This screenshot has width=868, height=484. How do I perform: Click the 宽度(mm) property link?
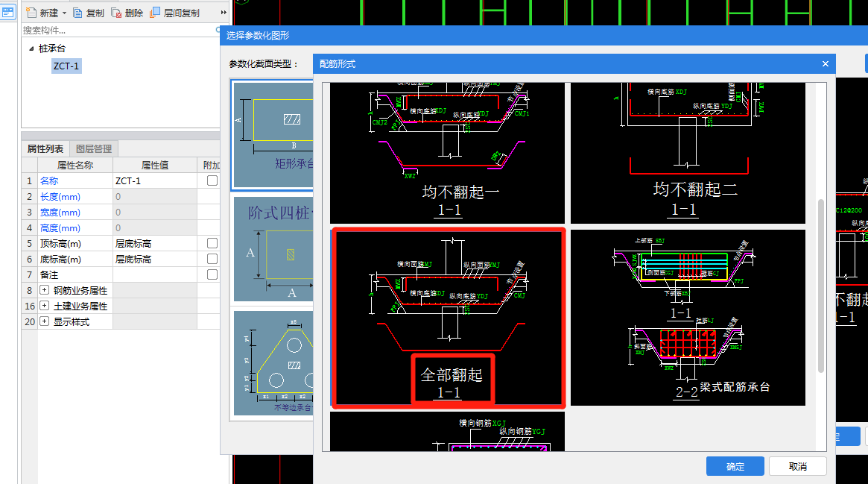60,212
